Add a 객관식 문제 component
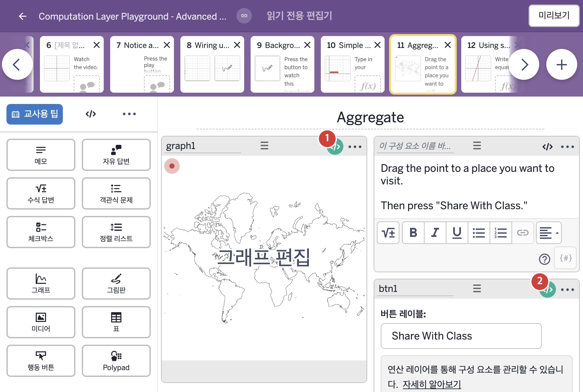This screenshot has height=392, width=583. tap(116, 193)
